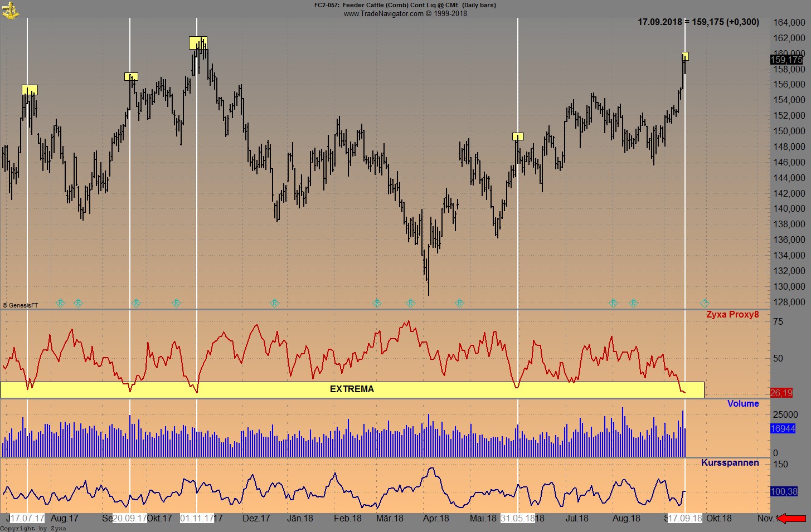
Task: Click the Apr.18 month label
Action: pos(436,518)
